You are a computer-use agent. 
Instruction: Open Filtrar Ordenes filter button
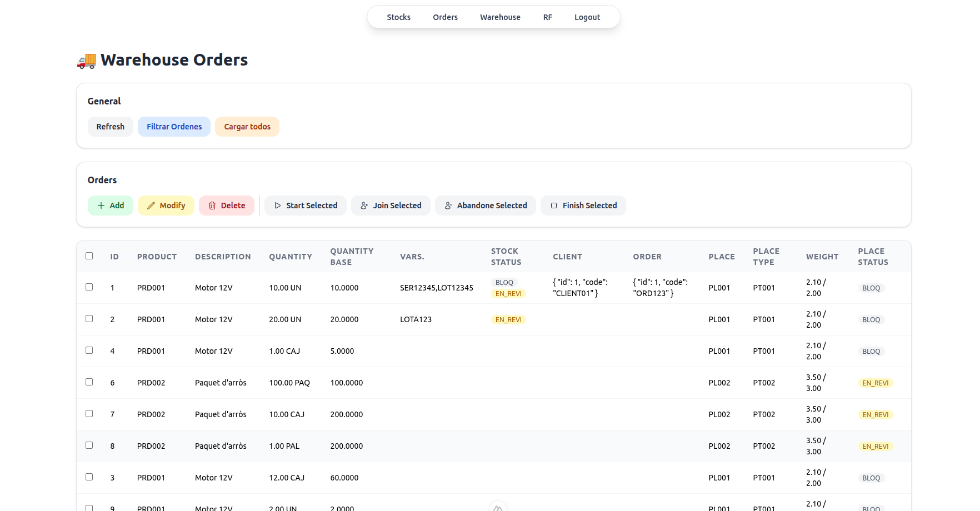coord(174,127)
